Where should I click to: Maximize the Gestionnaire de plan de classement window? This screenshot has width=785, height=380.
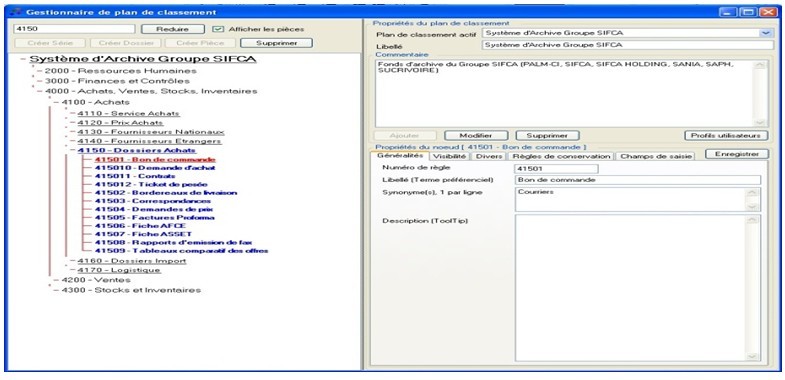748,12
